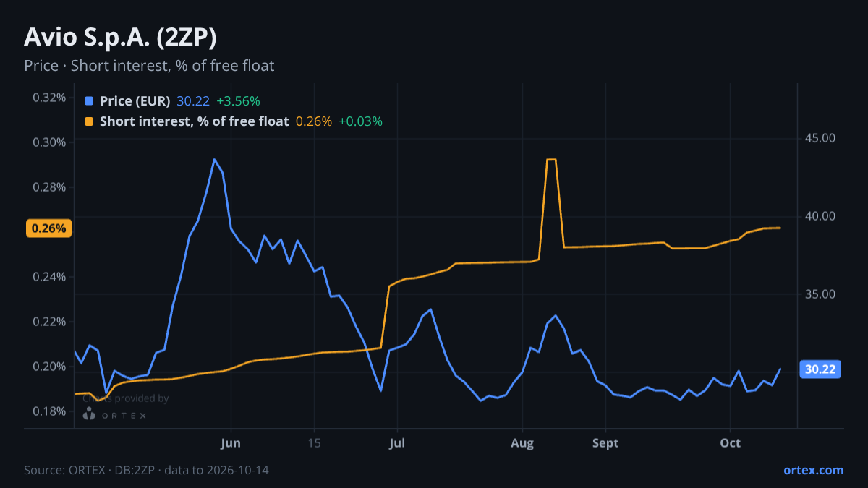Click the Jun label on the date axis

(x=231, y=443)
